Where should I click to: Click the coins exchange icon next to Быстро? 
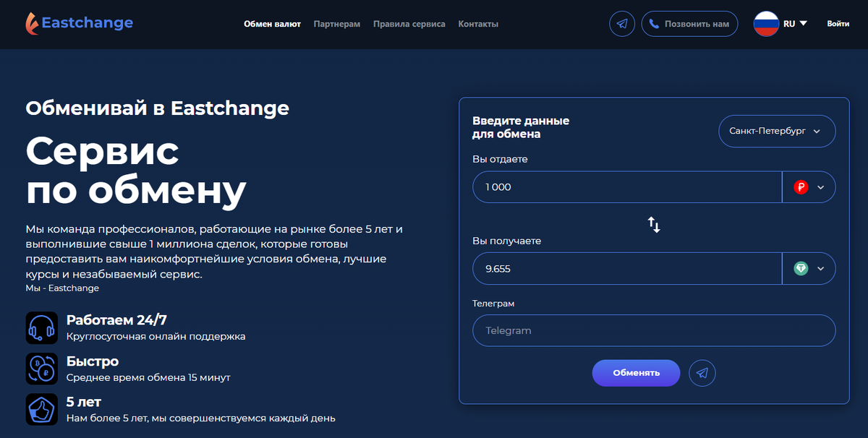(x=41, y=369)
